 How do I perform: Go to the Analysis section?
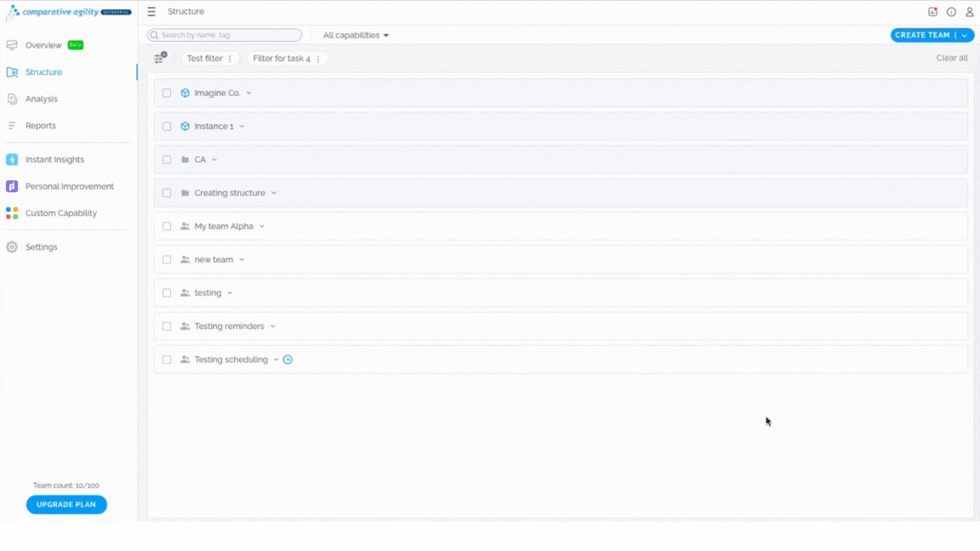tap(41, 99)
